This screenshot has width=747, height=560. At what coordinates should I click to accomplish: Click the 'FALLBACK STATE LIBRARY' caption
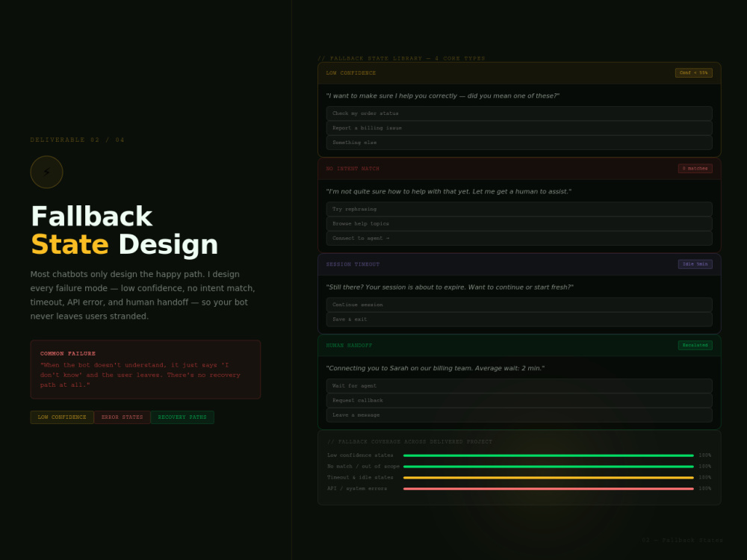coord(402,58)
